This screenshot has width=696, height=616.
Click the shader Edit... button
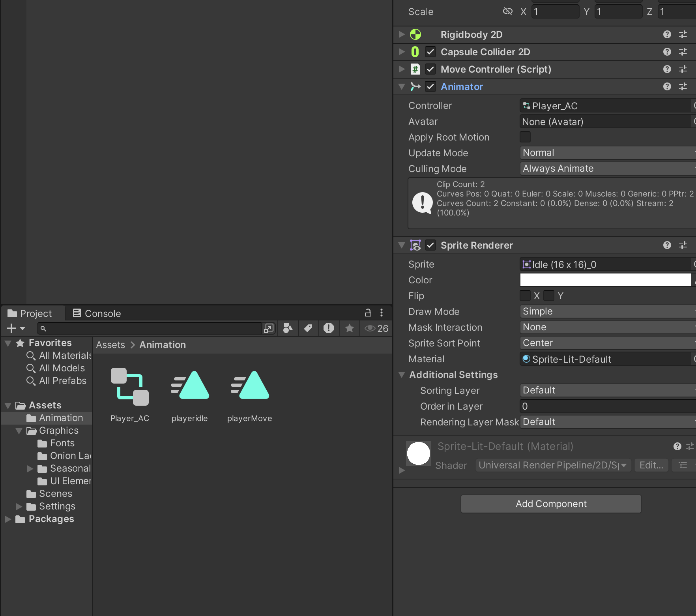tap(651, 465)
